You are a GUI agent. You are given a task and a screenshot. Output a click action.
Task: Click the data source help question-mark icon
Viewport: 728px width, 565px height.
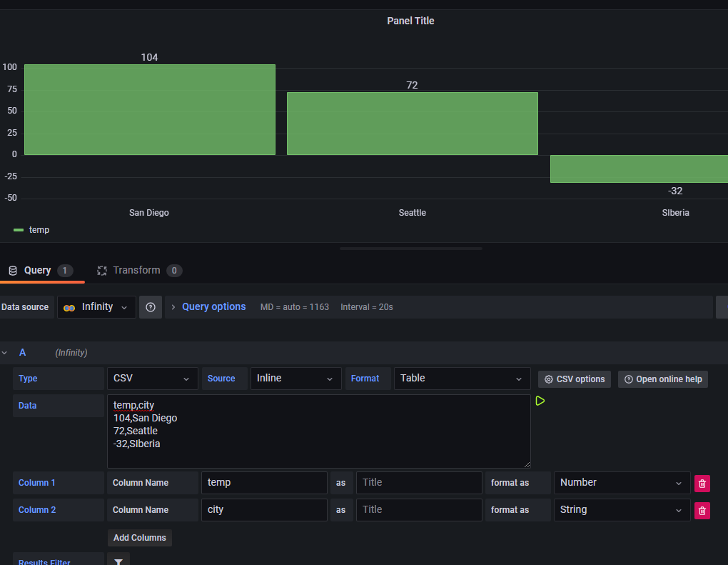(151, 307)
